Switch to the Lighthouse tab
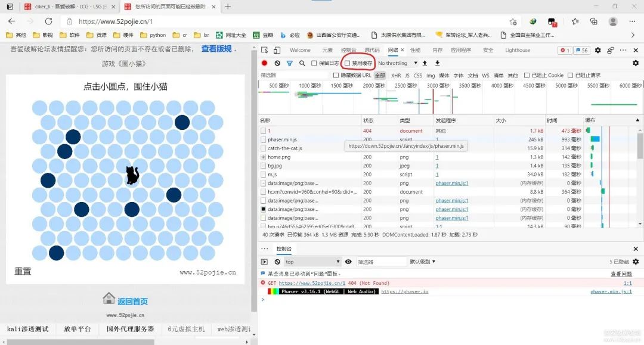The width and height of the screenshot is (644, 345). click(517, 51)
